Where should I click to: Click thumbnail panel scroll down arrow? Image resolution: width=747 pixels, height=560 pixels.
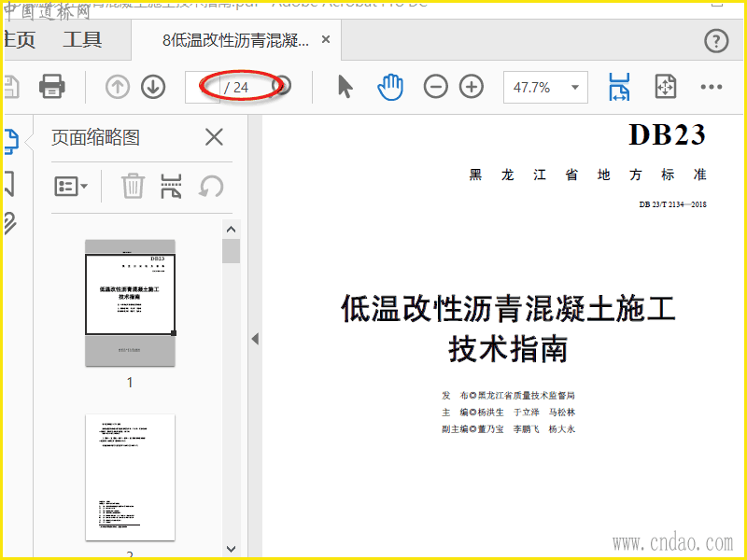[x=231, y=549]
